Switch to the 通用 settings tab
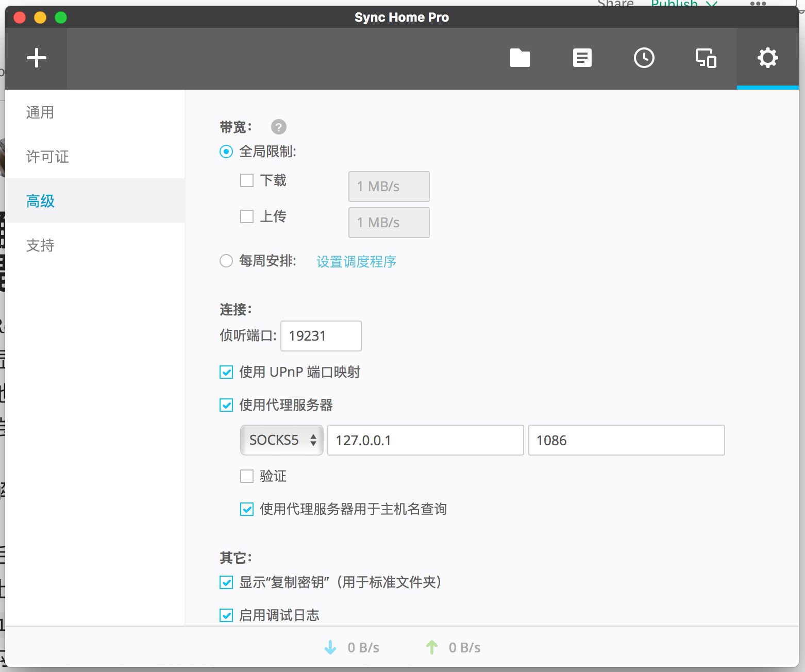 coord(95,112)
